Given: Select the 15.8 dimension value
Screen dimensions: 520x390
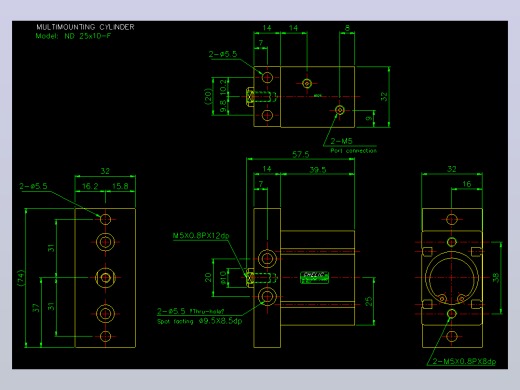Looking at the screenshot, I should pos(120,186).
